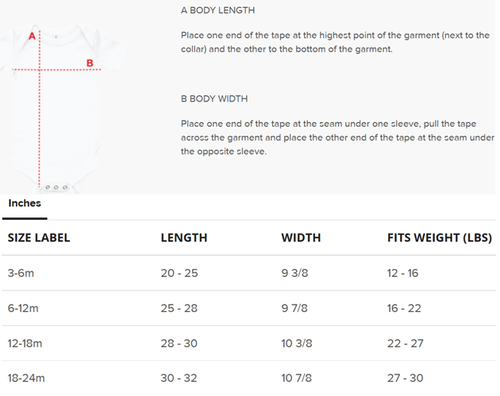Click the 22 - 27 weight value

click(x=405, y=343)
